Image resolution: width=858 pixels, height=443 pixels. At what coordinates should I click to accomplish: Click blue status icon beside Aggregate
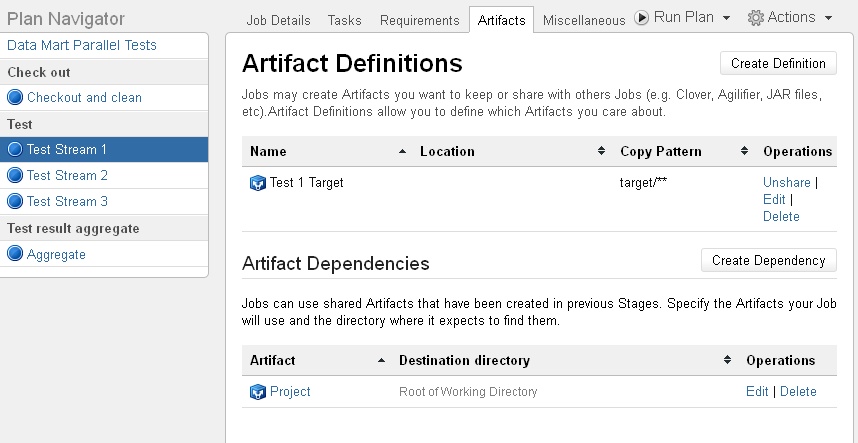(15, 254)
